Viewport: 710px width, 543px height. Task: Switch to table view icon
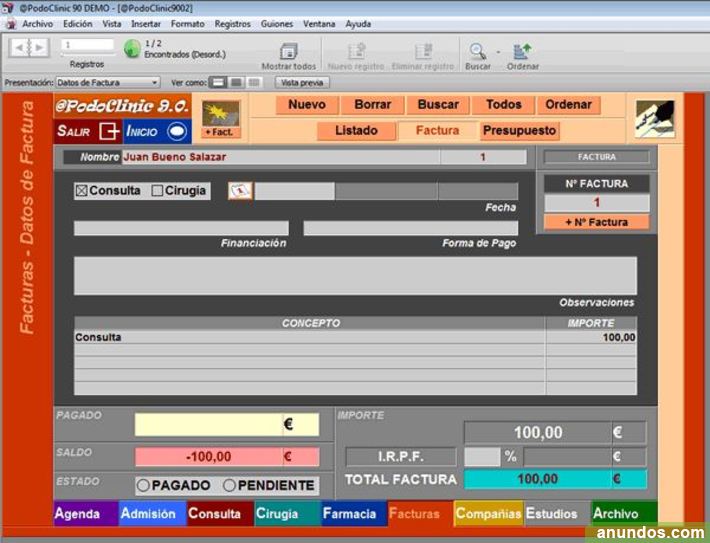(x=254, y=82)
